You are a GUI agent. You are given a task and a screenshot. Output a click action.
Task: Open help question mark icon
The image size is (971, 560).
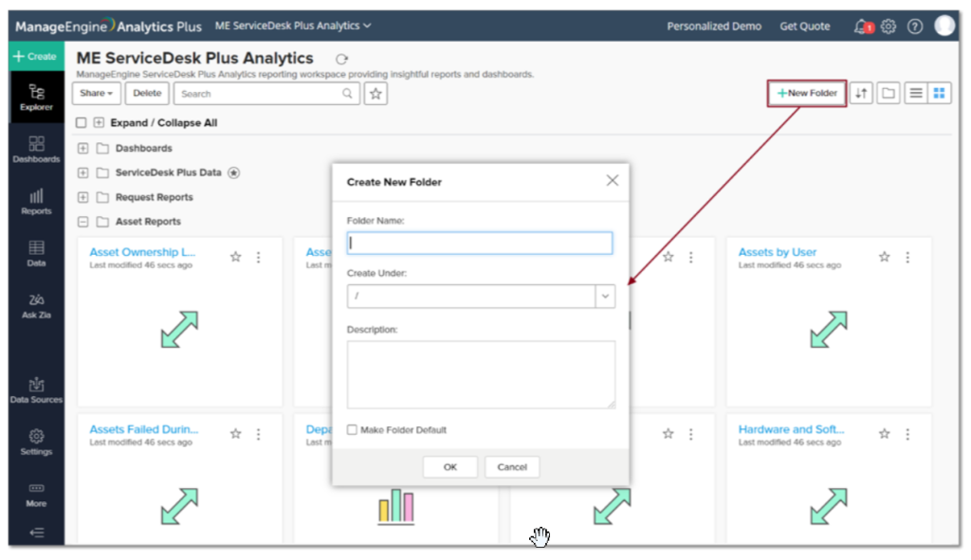[x=915, y=27]
